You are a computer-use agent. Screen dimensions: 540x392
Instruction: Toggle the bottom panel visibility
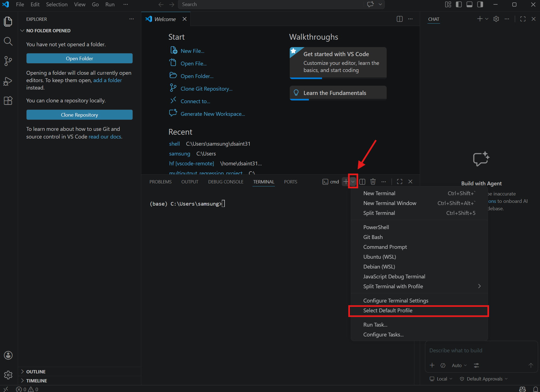point(469,4)
